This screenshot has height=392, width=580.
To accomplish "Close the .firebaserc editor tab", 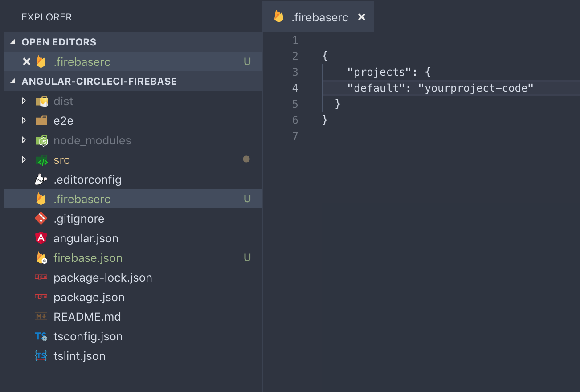I will point(362,17).
